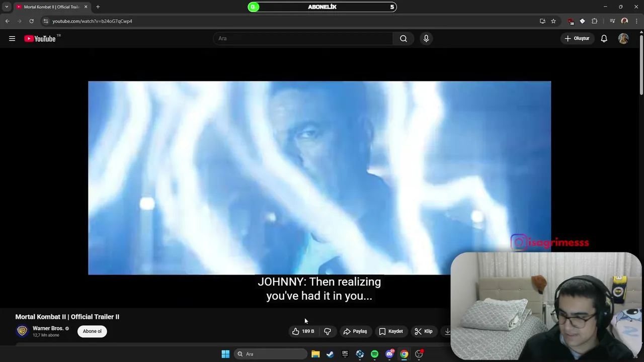
Task: Go back with the browser back arrow
Action: [x=7, y=21]
